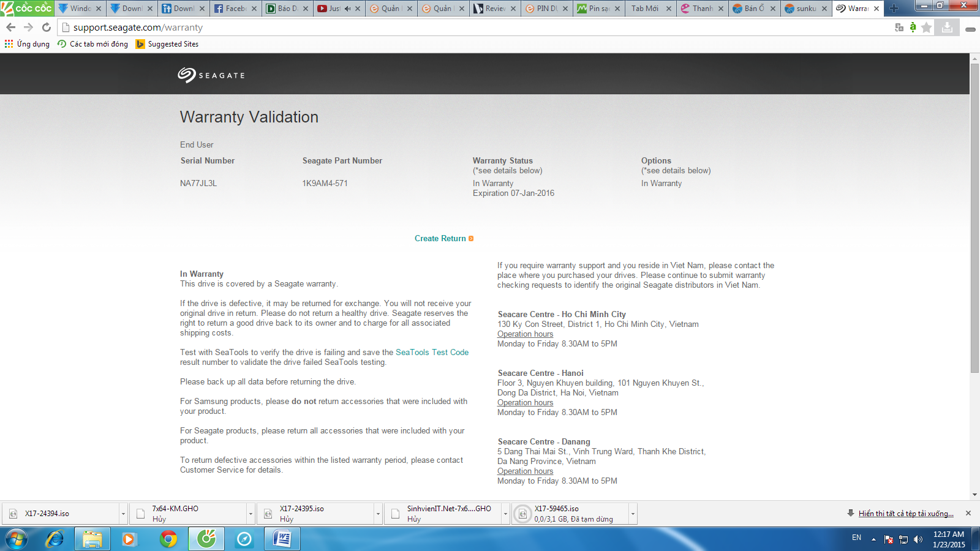Screen dimensions: 980x551
Task: Expand options for 7x64-KM.GHO download
Action: (x=251, y=514)
